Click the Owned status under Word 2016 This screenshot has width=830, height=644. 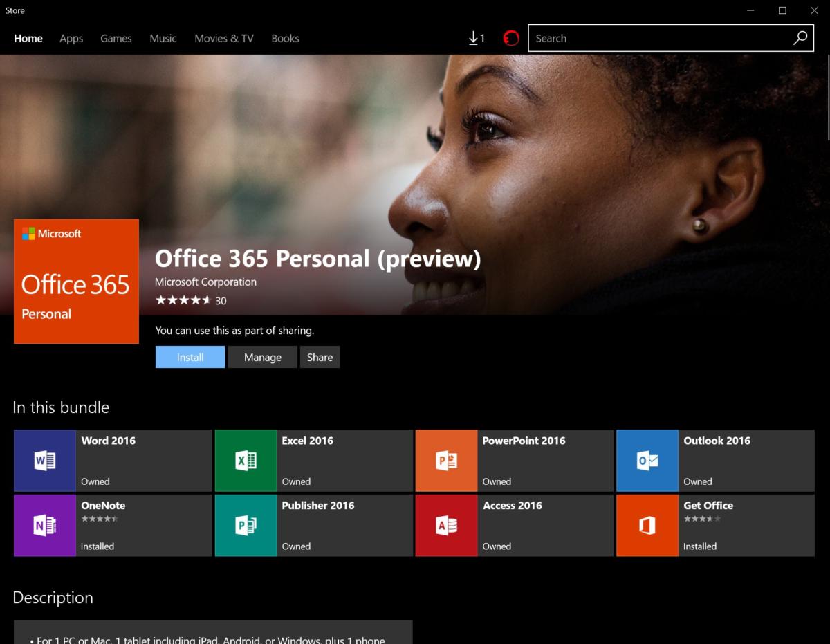point(95,481)
